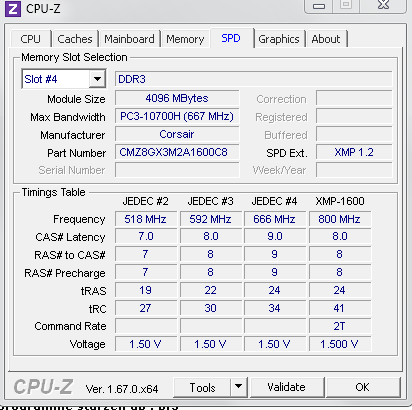Click the RAS# Precharge row label
412x410 pixels.
65,273
